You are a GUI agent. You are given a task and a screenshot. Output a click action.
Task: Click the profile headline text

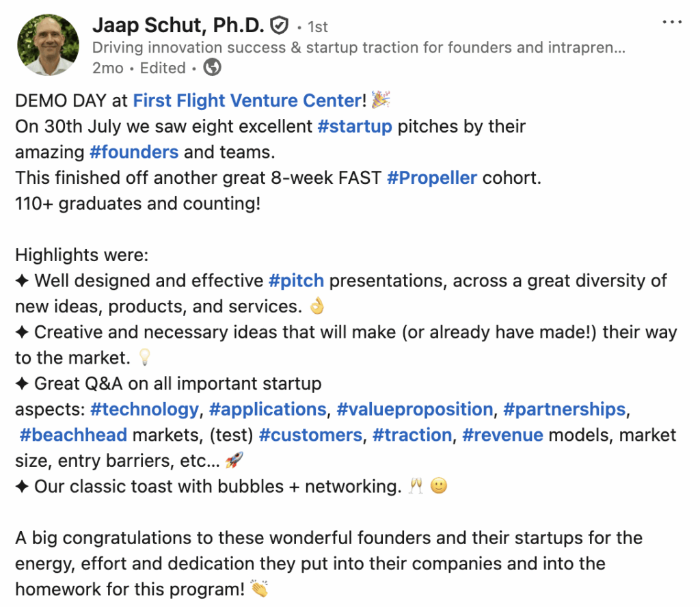[359, 48]
